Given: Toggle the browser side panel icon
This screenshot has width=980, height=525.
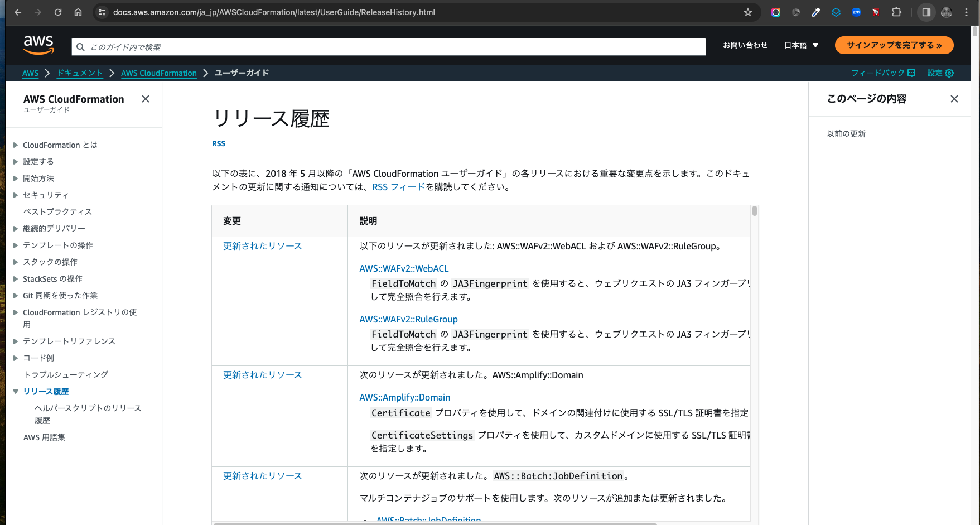Looking at the screenshot, I should coord(926,12).
